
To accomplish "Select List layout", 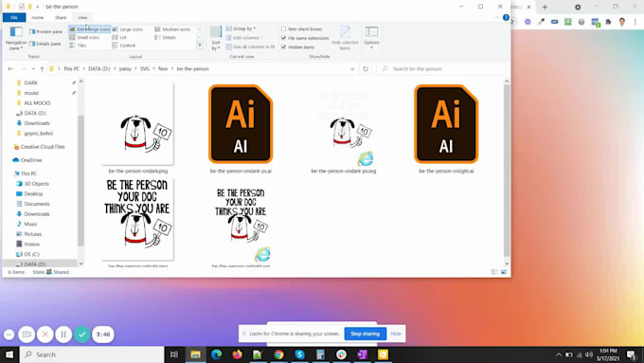I will click(x=119, y=37).
